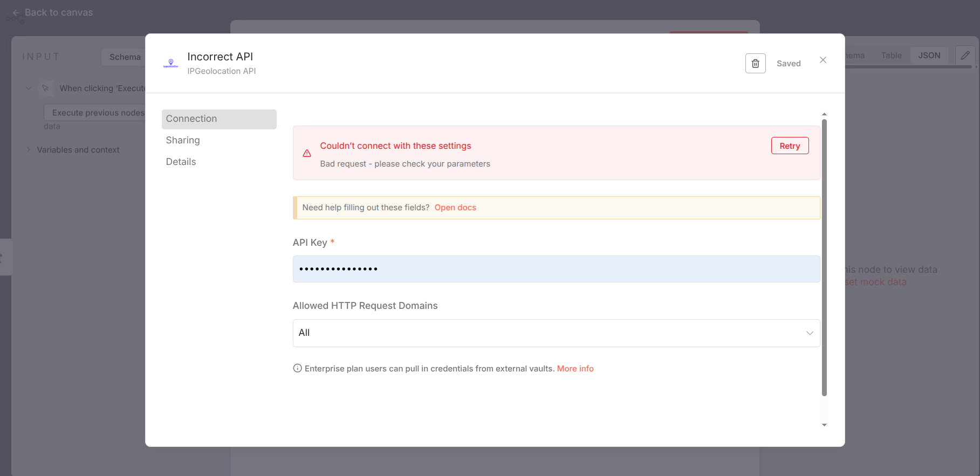Close the credential dialog with X
The image size is (980, 476).
coord(823,60)
